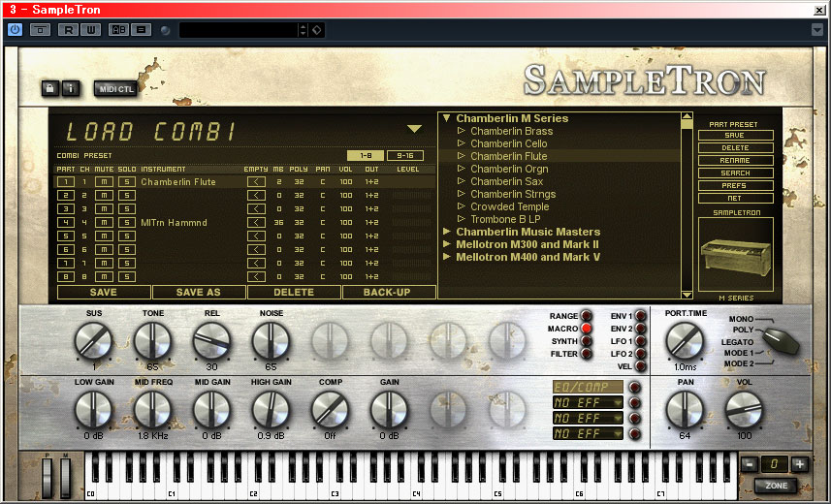Select Trombone B LP preset
The image size is (831, 504).
[x=505, y=219]
